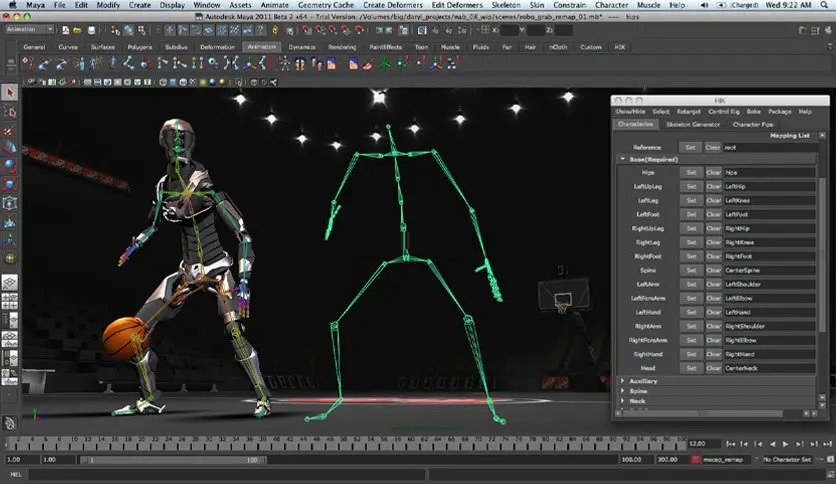Expand the Auxiliary section
836x484 pixels.
tap(622, 381)
